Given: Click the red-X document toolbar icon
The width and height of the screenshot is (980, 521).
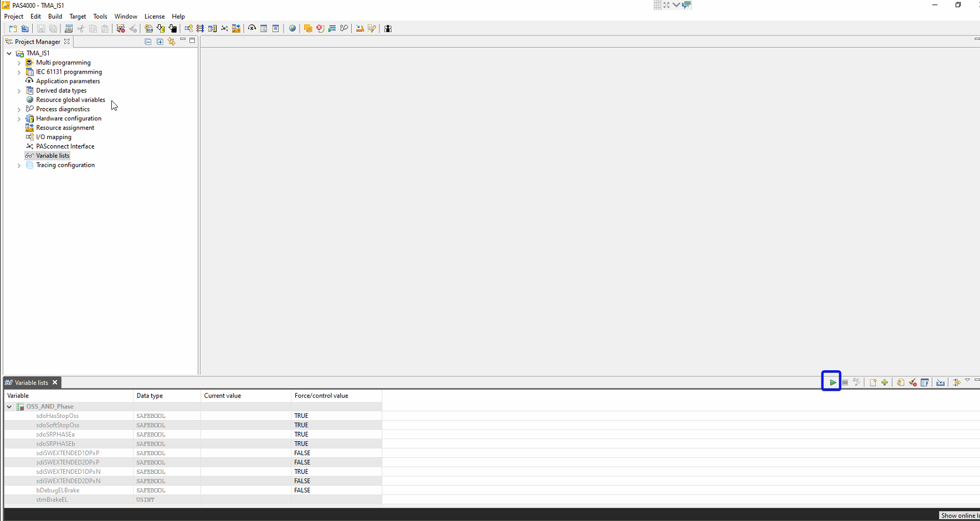Looking at the screenshot, I should coord(320,28).
